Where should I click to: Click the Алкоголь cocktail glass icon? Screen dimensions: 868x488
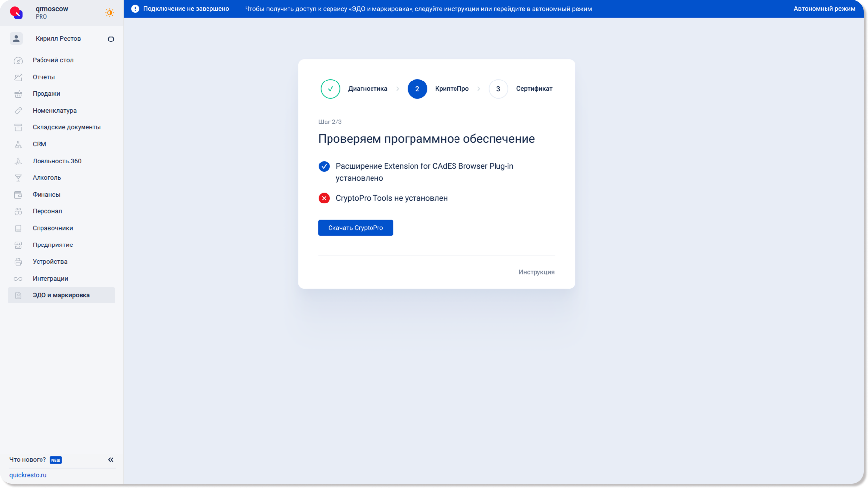[x=18, y=178]
